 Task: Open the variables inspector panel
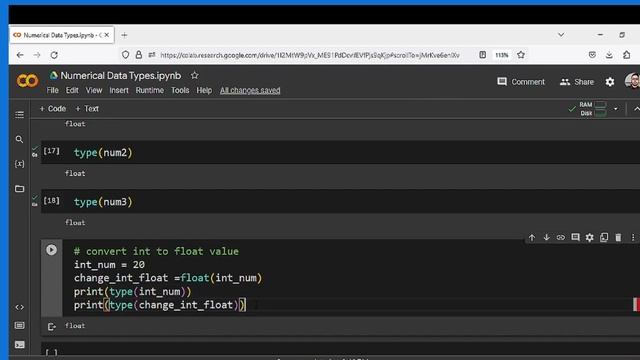[19, 164]
